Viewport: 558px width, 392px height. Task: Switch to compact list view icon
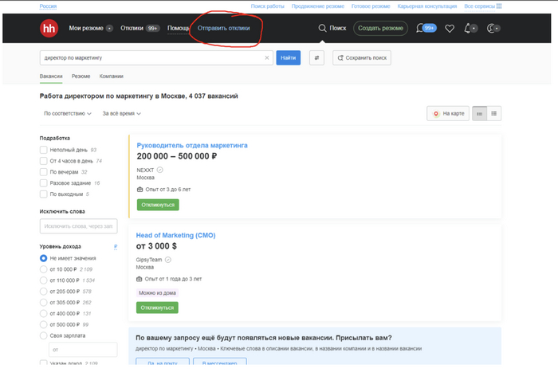click(x=494, y=114)
